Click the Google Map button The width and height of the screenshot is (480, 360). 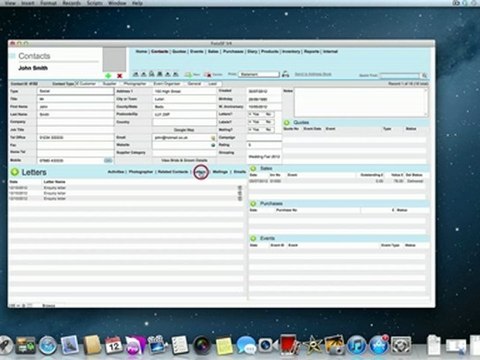184,130
